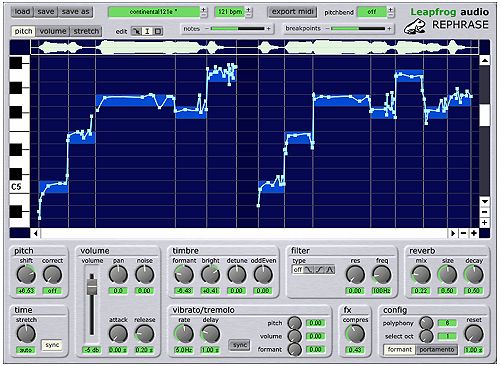Click the vertical zoom minus button
This screenshot has height=366, width=500.
coord(485,212)
